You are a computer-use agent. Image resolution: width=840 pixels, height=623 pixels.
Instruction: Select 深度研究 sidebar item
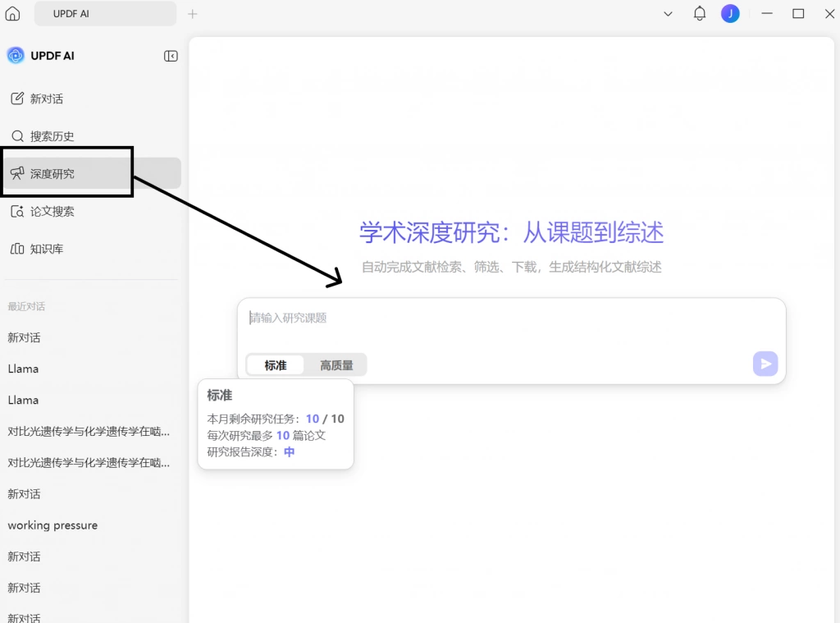[91, 173]
